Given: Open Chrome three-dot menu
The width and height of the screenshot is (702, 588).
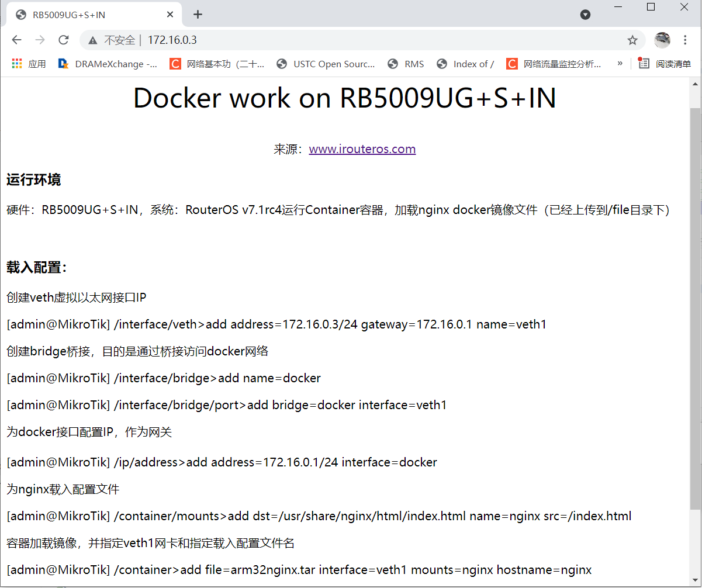Looking at the screenshot, I should 686,40.
